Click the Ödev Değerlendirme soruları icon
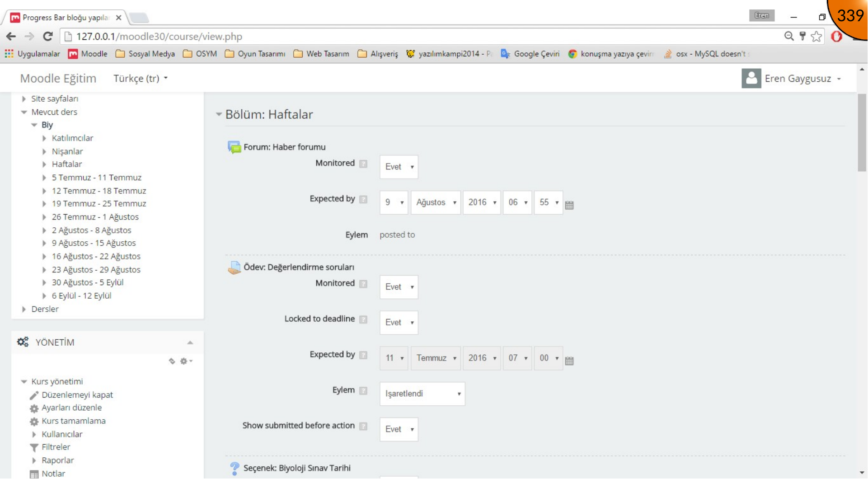This screenshot has width=868, height=488. pyautogui.click(x=234, y=267)
